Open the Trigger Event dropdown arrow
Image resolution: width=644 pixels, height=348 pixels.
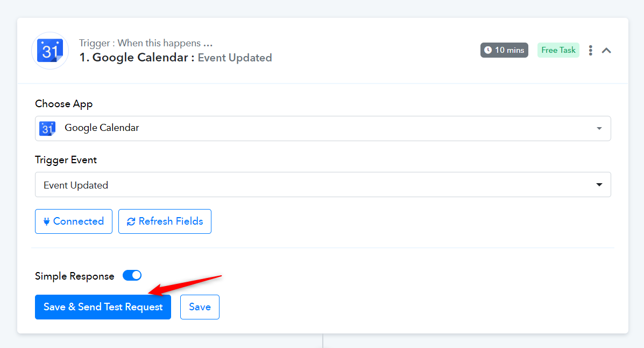tap(599, 185)
